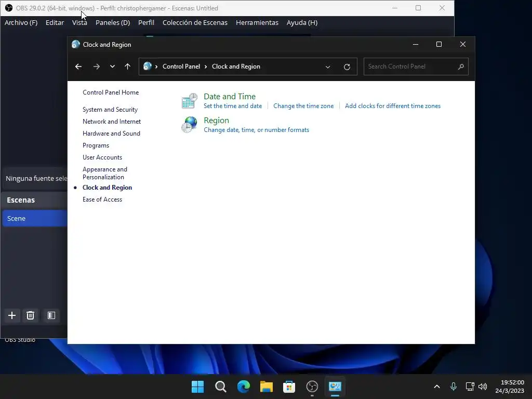Open Add clocks for different time zones
The image size is (532, 399).
pyautogui.click(x=393, y=106)
